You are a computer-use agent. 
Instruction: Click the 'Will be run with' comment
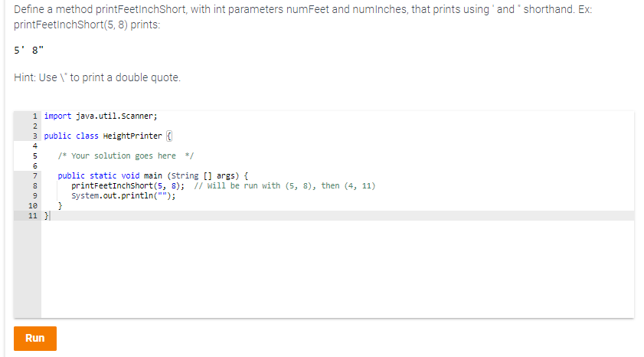[285, 186]
